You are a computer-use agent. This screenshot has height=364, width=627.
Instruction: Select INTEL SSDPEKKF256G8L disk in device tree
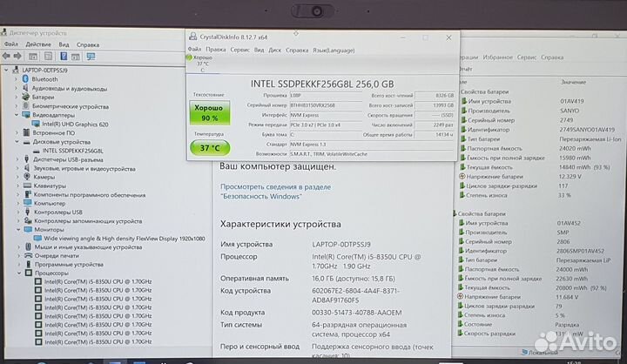pos(72,151)
